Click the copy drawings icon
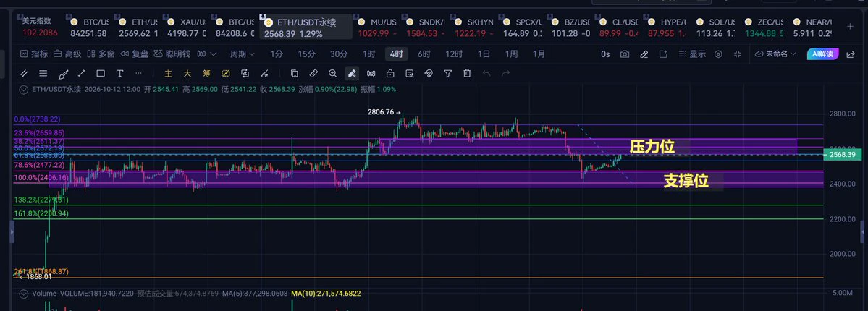 pyautogui.click(x=295, y=73)
